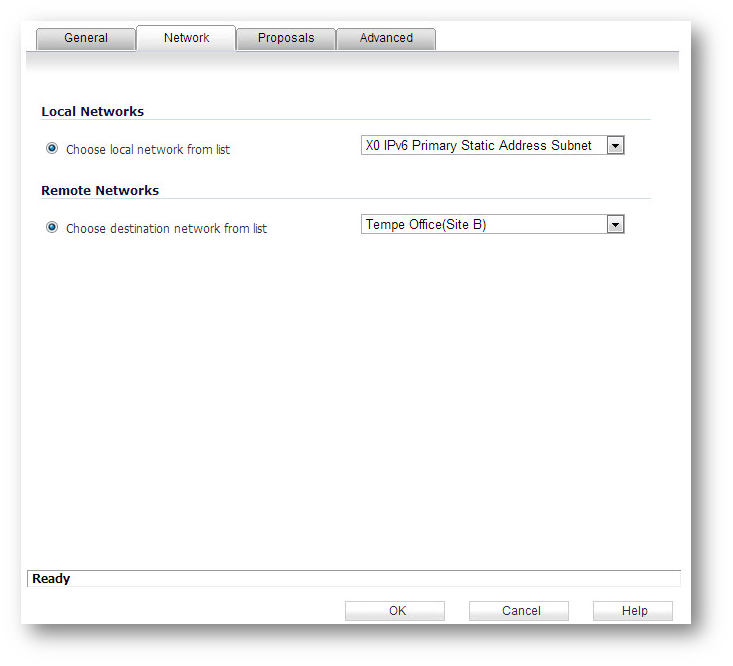Image resolution: width=733 pixels, height=666 pixels.
Task: Click the 'Remote Networks' heading
Action: 100,191
